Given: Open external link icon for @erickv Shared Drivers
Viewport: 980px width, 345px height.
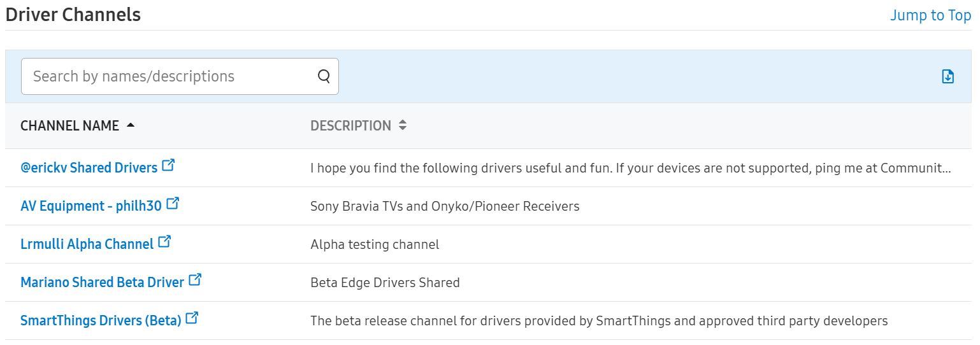Looking at the screenshot, I should click(168, 165).
